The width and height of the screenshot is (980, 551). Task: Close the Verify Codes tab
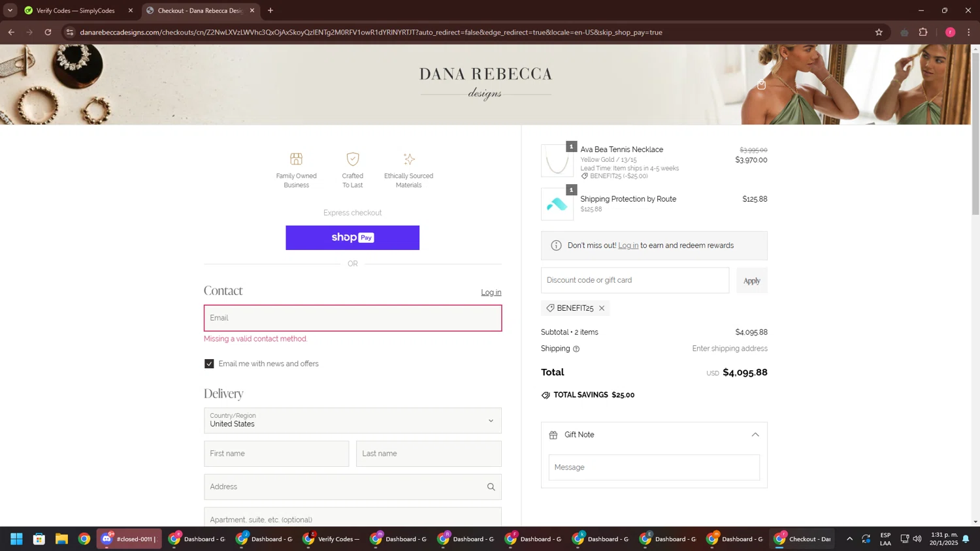point(131,10)
